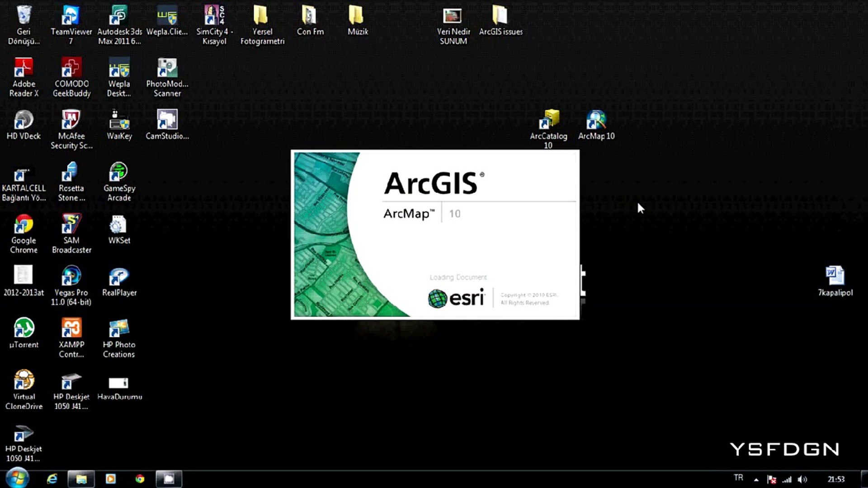Click the volume speaker tray icon
This screenshot has width=868, height=488.
(802, 479)
